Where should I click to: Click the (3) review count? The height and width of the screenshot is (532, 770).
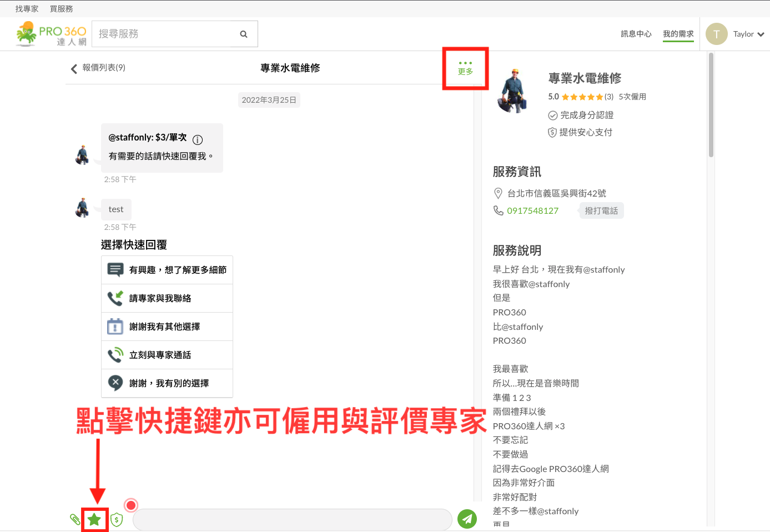609,97
